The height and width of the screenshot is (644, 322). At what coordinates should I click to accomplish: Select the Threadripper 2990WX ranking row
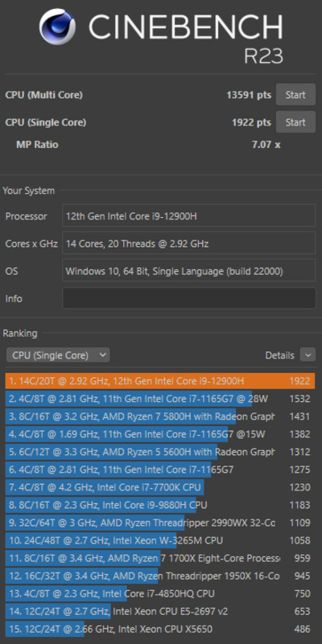160,523
